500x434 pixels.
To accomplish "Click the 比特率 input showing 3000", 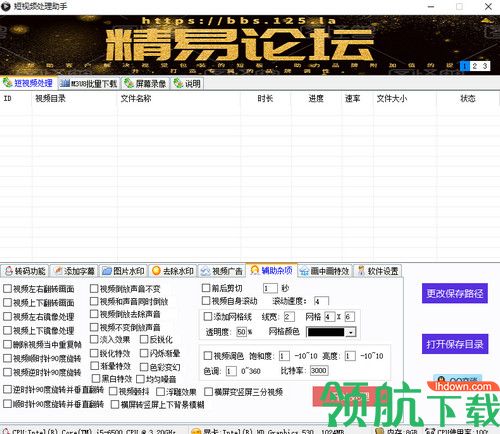I will 319,370.
